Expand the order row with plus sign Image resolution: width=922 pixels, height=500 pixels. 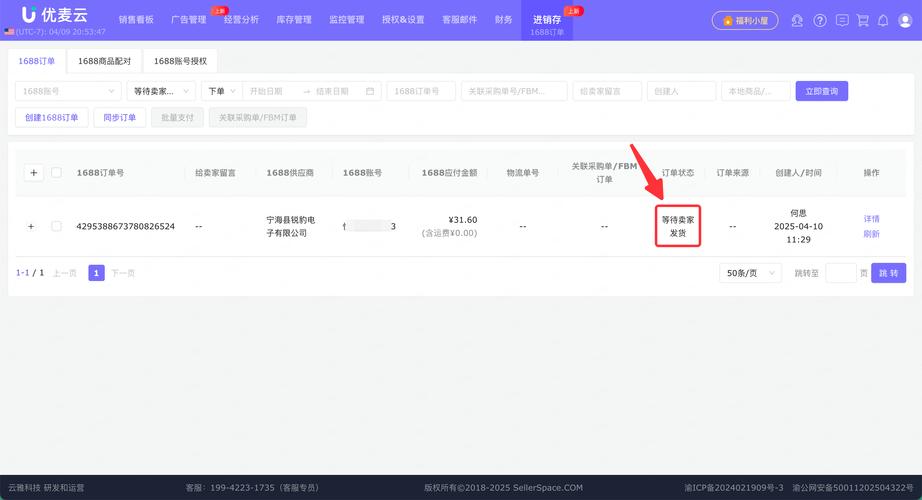(x=31, y=226)
